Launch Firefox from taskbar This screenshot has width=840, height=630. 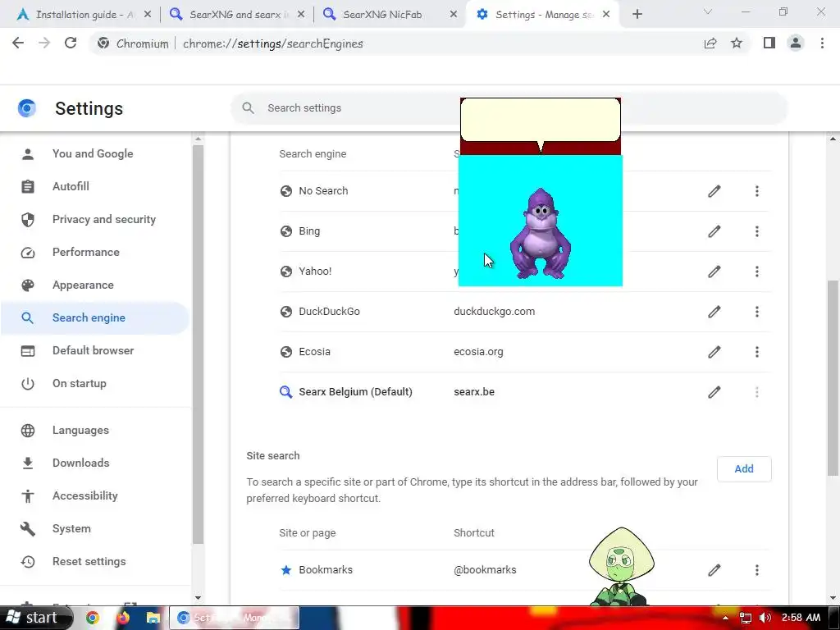123,618
